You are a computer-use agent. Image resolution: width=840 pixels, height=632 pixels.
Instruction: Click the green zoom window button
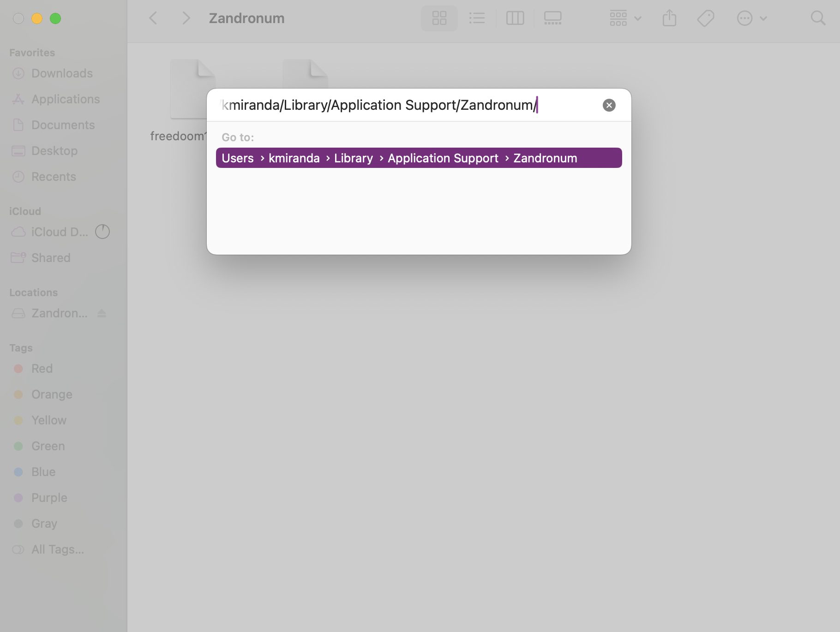coord(55,18)
